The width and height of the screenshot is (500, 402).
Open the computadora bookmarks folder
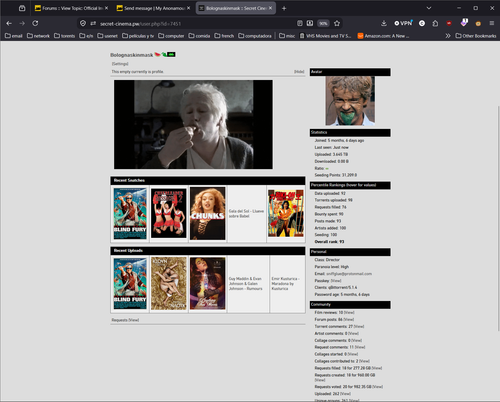(x=255, y=36)
